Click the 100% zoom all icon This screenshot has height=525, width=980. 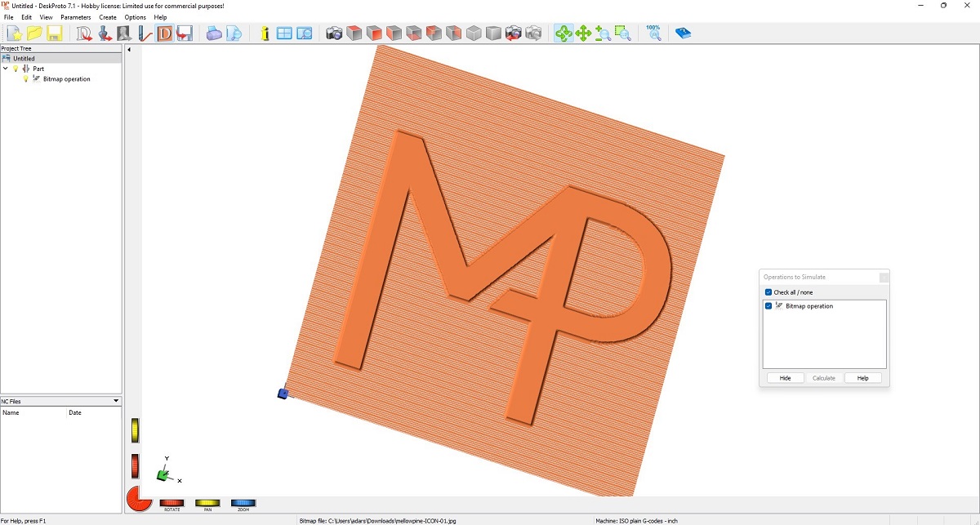(x=653, y=33)
